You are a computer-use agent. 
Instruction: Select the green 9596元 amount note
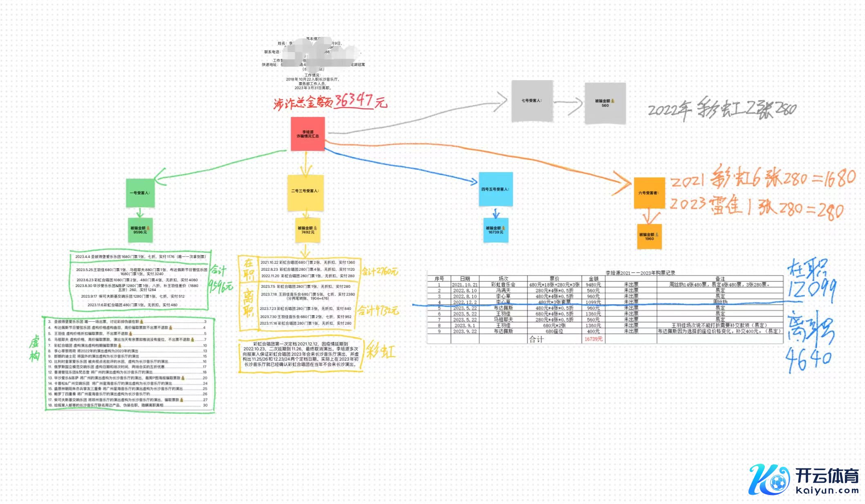[x=140, y=230]
